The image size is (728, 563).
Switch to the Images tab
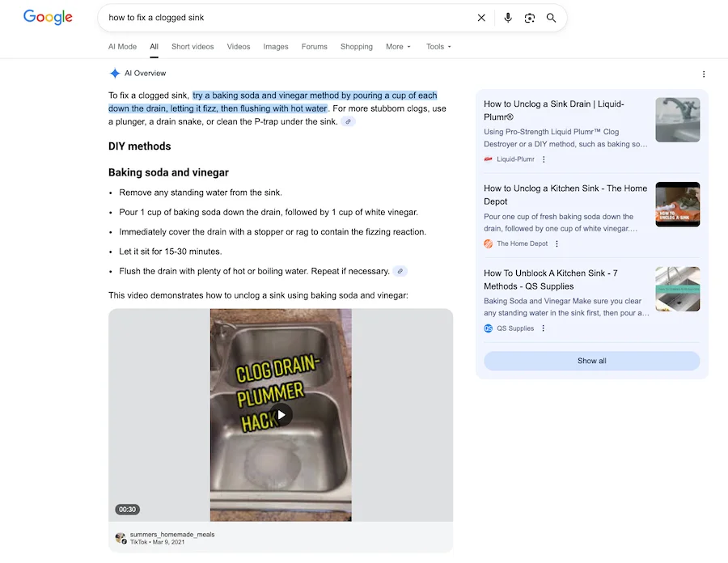275,47
